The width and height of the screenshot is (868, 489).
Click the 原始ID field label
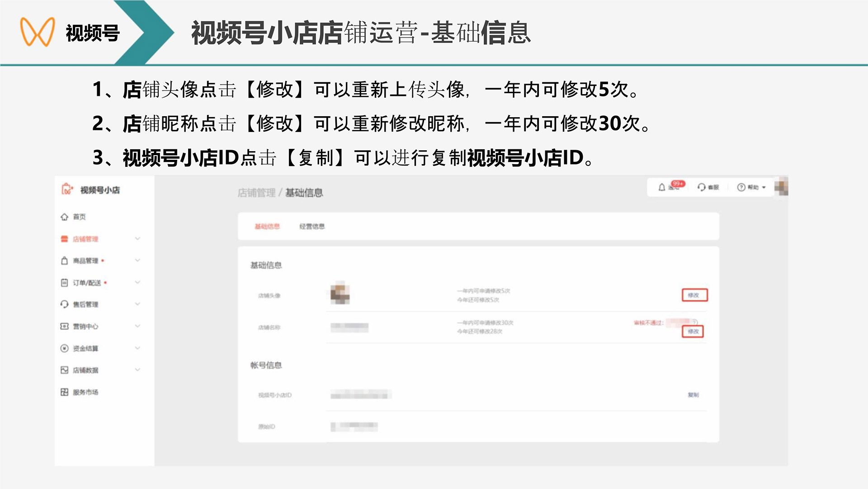click(266, 427)
